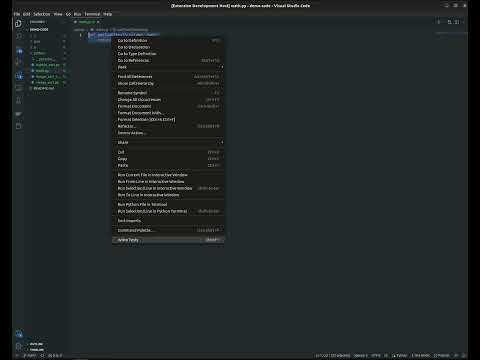The width and height of the screenshot is (480, 360).
Task: Choose Command Palette...
Action: pyautogui.click(x=168, y=230)
